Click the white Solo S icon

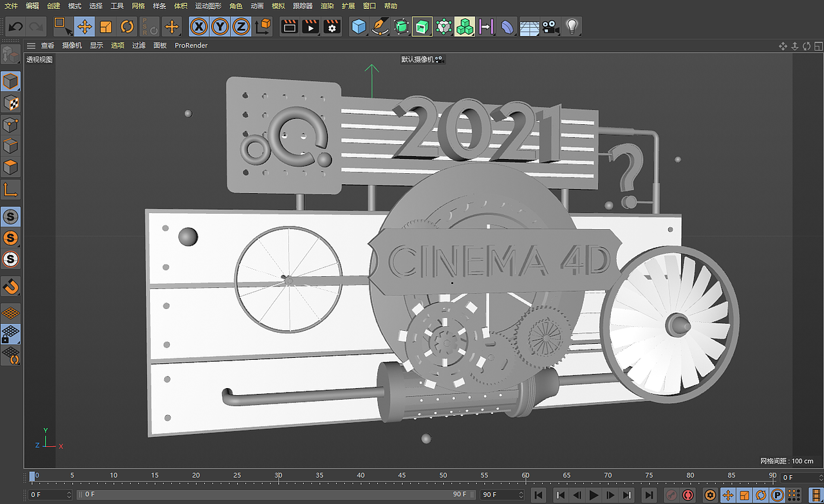coord(10,259)
